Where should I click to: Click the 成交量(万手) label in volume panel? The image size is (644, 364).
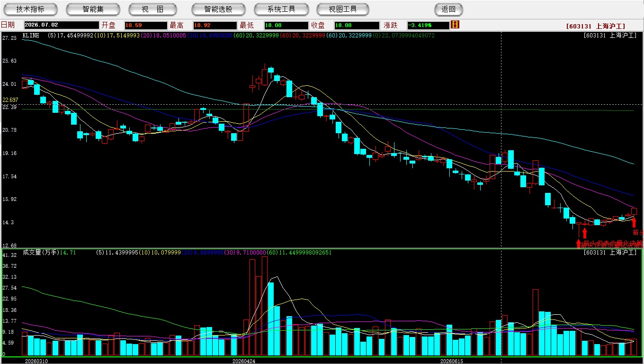pyautogui.click(x=41, y=253)
